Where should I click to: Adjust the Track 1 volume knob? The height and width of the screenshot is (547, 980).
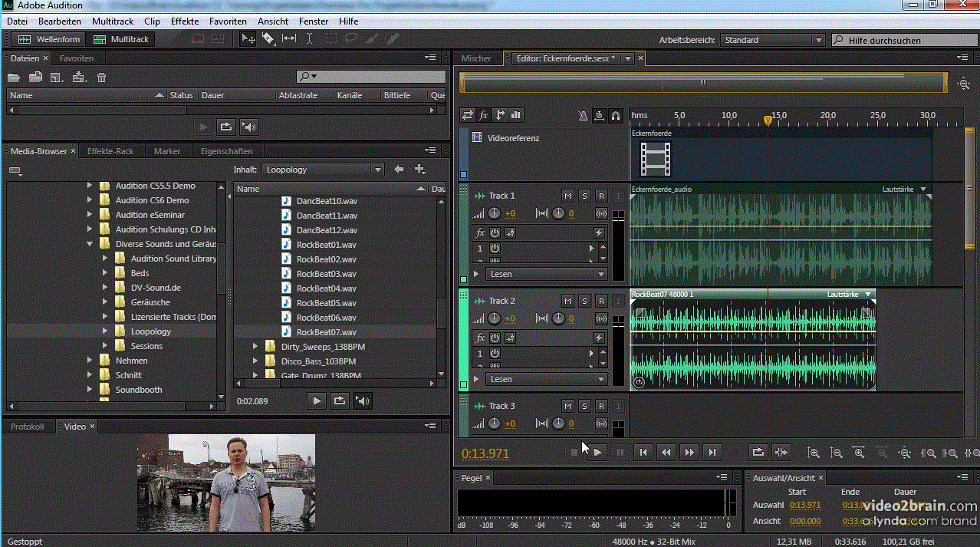tap(495, 213)
